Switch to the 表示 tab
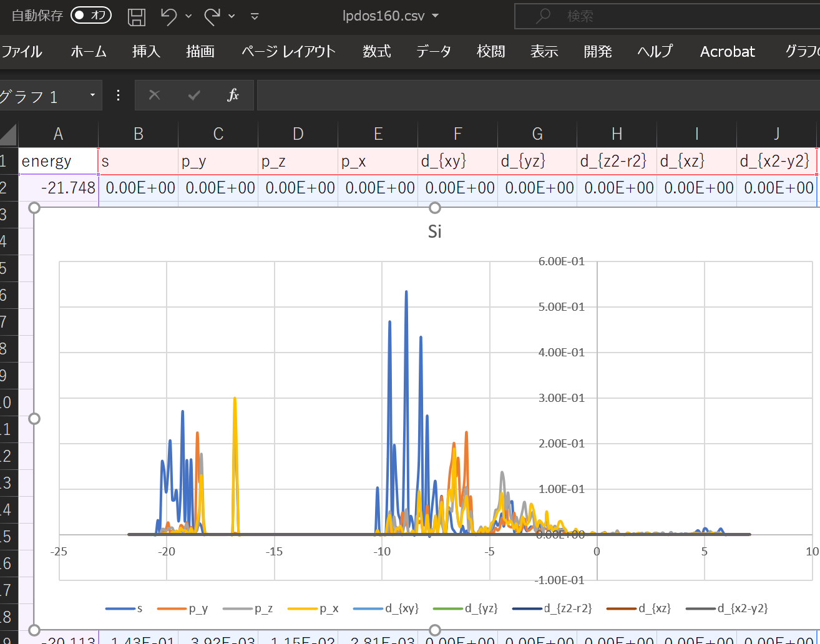Screen dimensions: 820x644 544,51
